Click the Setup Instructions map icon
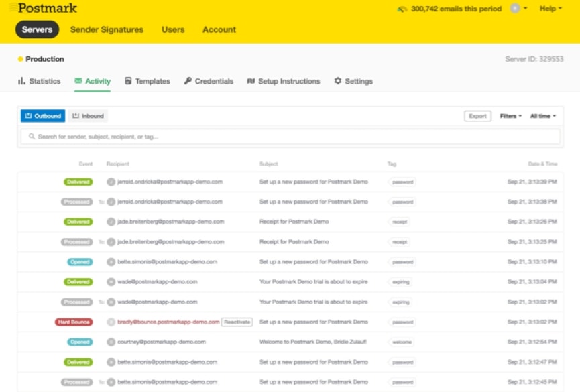 pos(251,81)
